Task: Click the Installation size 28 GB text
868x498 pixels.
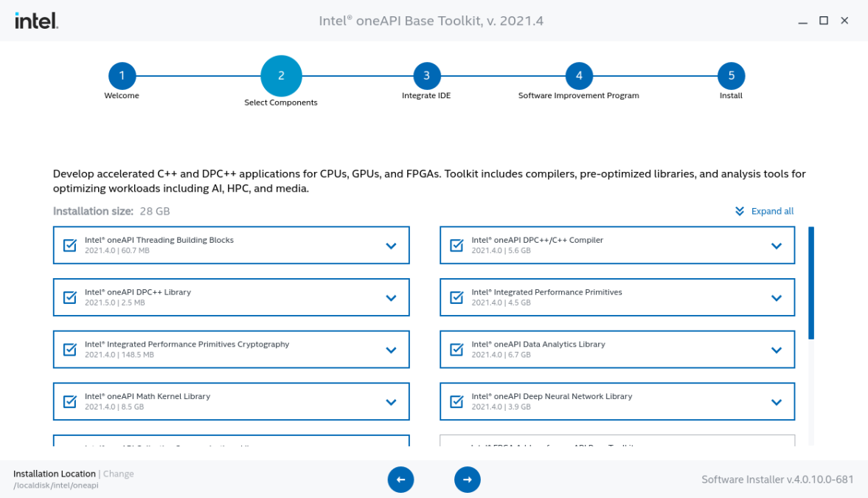Action: [111, 211]
